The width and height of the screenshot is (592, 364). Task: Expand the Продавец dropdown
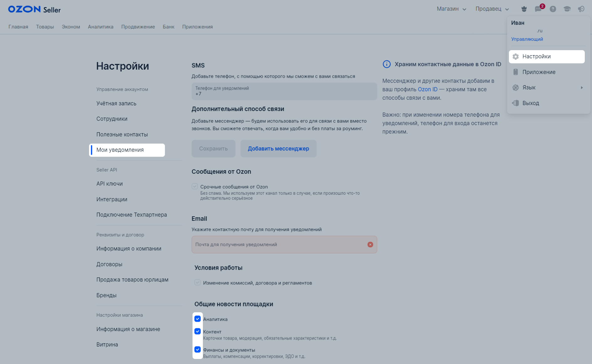point(492,9)
